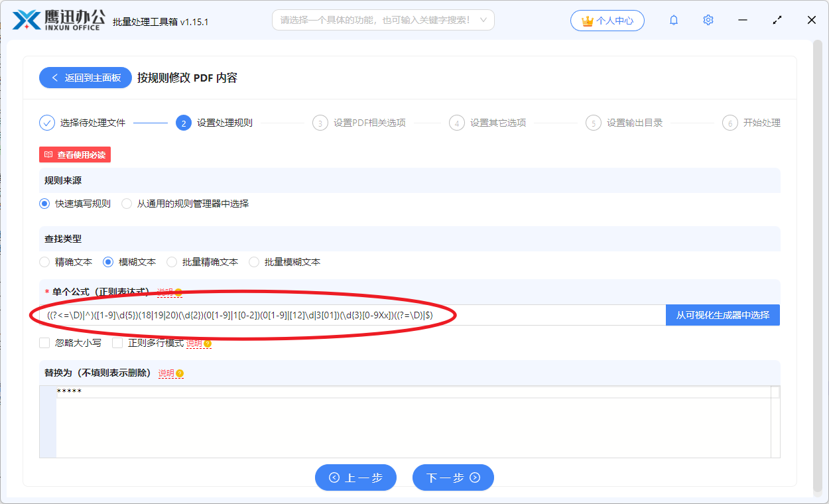829x504 pixels.
Task: Open 说明 link for 替换为
Action: (166, 374)
